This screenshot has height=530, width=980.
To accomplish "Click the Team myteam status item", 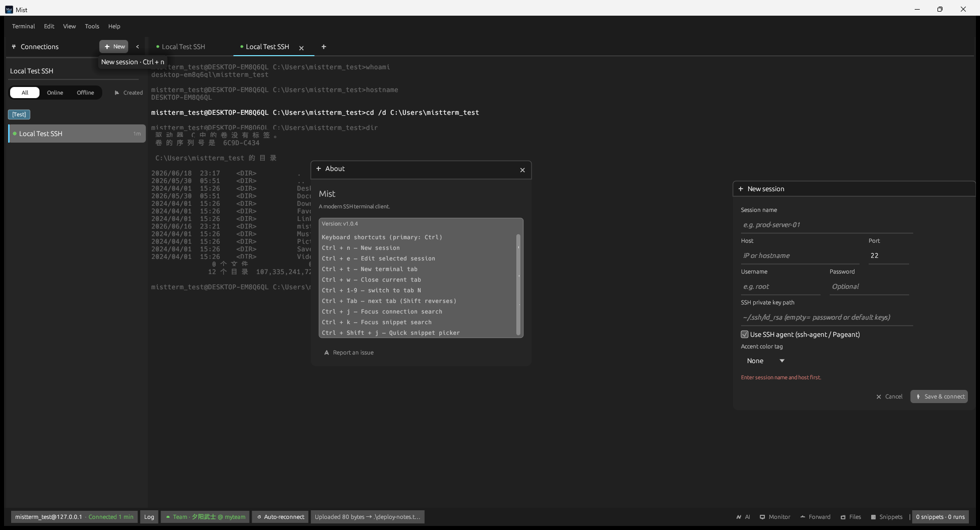I will [x=205, y=517].
